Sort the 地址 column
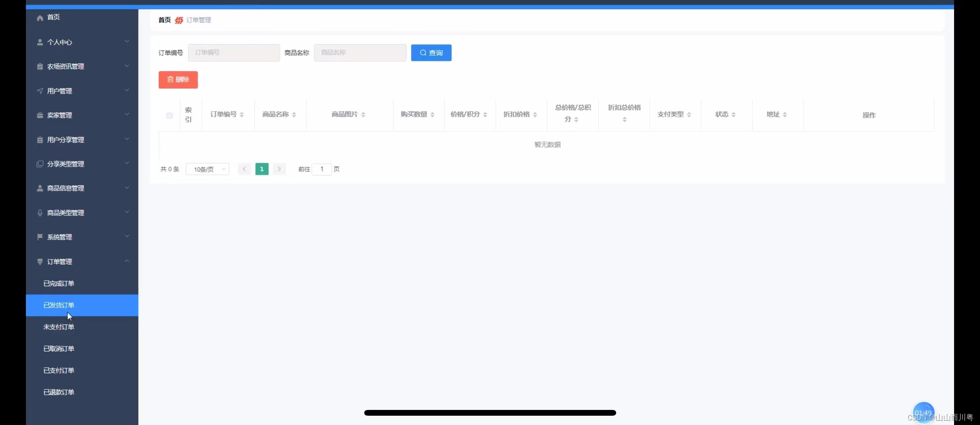This screenshot has width=980, height=425. 785,115
